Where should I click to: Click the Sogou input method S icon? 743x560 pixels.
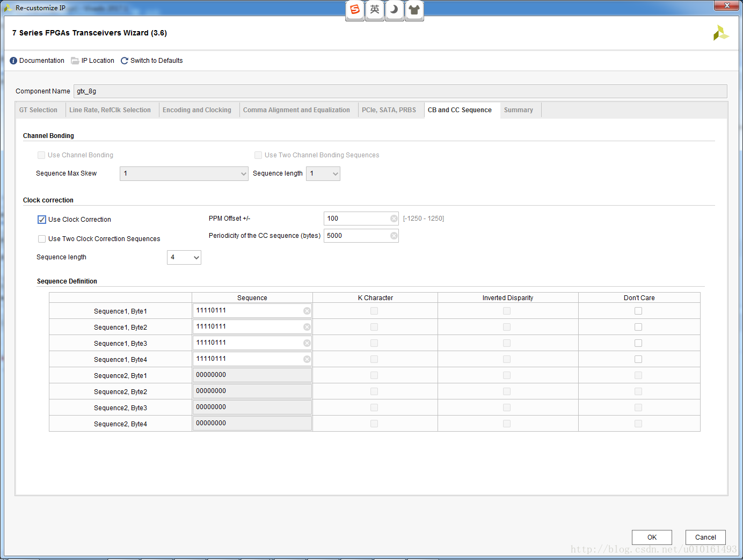(x=355, y=10)
